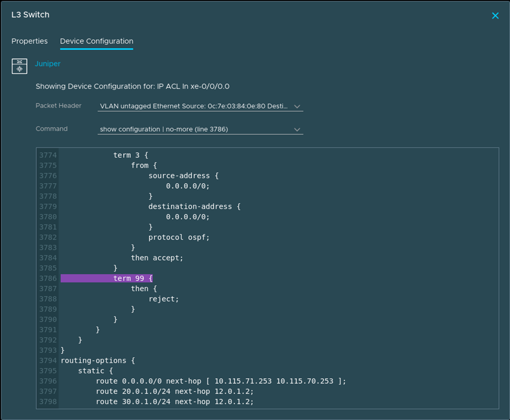Select the route 0.0.0.0/0 next-hop line
Image resolution: width=510 pixels, height=420 pixels.
(x=220, y=382)
